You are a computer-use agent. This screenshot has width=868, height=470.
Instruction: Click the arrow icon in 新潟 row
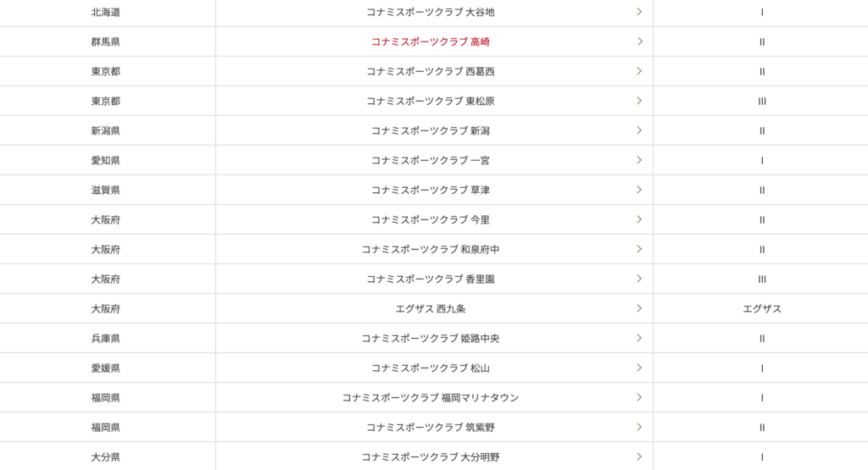tap(639, 130)
